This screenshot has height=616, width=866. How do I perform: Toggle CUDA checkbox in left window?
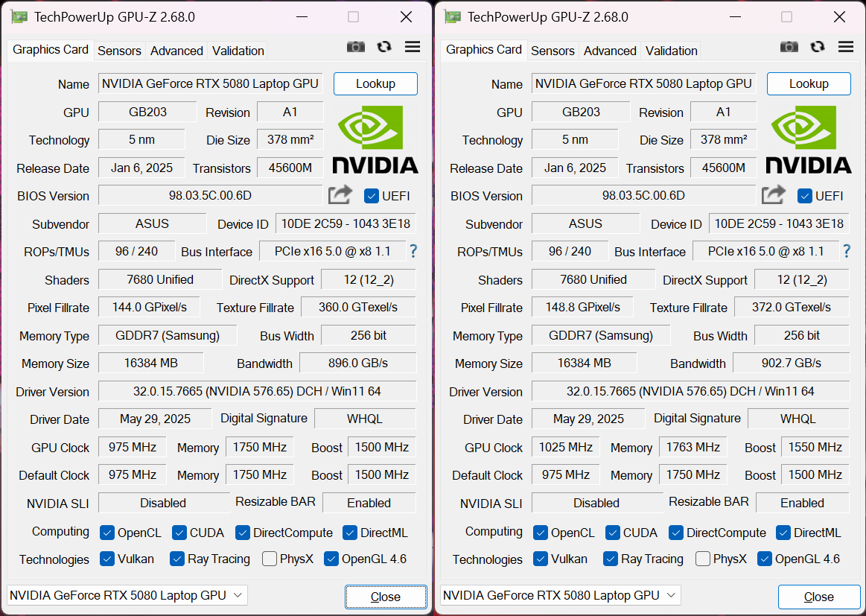pos(179,533)
